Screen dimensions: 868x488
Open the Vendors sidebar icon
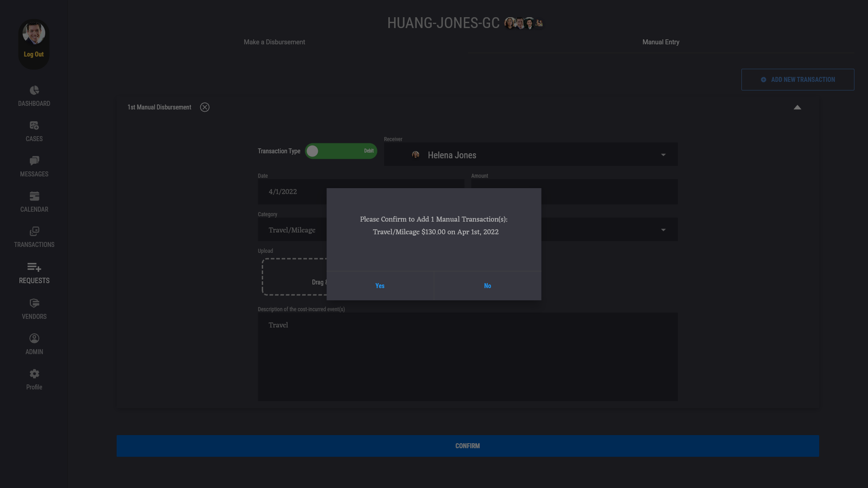[x=34, y=303]
